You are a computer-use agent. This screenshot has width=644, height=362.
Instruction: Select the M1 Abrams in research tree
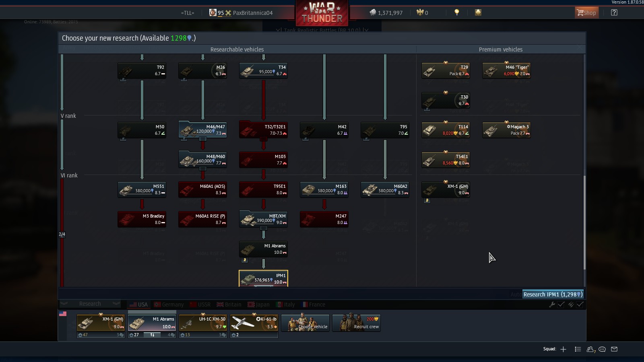pyautogui.click(x=264, y=249)
